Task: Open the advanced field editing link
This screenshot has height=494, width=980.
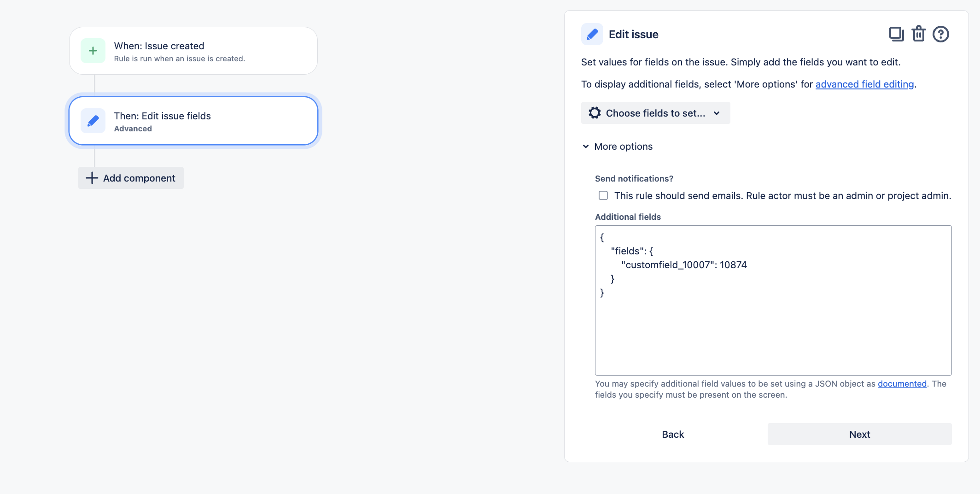Action: [x=864, y=84]
